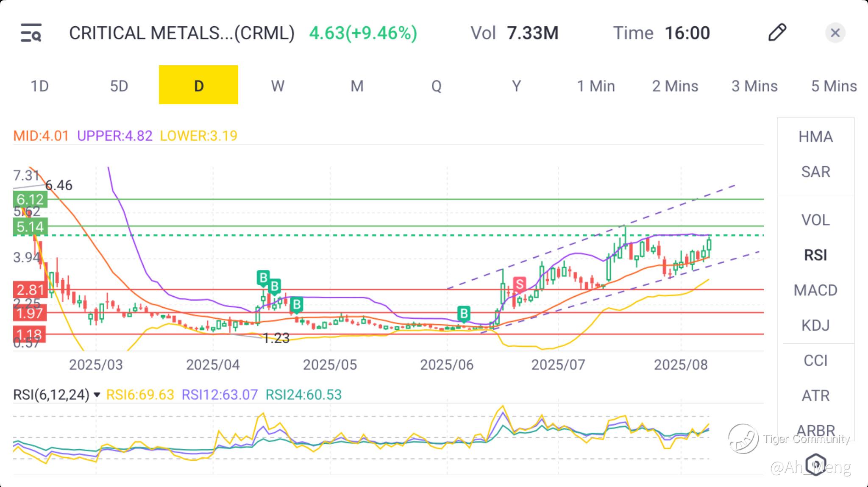
Task: Toggle the VOL indicator on
Action: [x=815, y=220]
